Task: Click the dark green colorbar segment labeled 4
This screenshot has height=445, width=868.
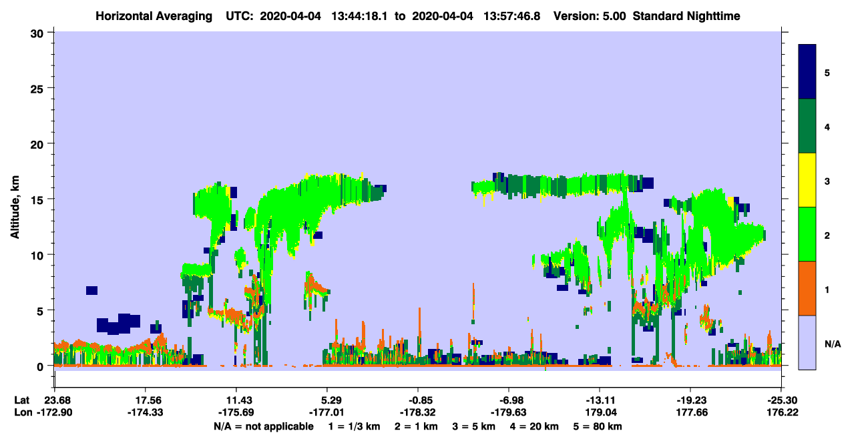Action: 807,126
